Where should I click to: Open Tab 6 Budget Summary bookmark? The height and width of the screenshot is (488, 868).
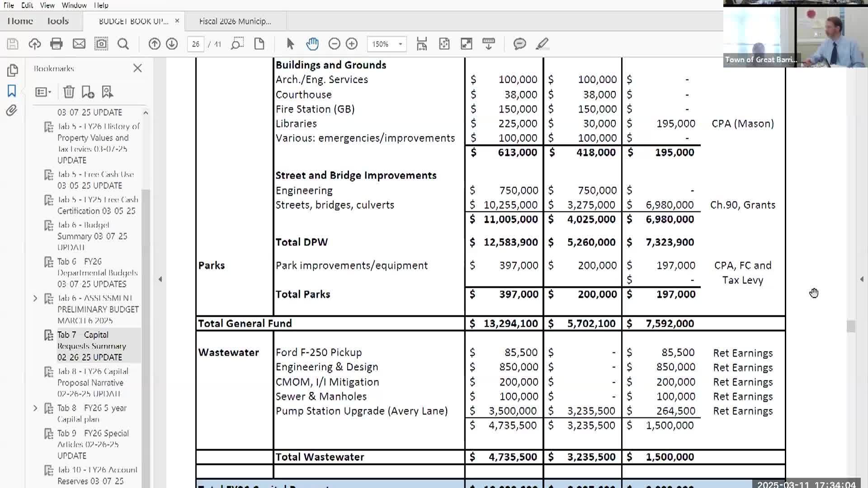(92, 236)
